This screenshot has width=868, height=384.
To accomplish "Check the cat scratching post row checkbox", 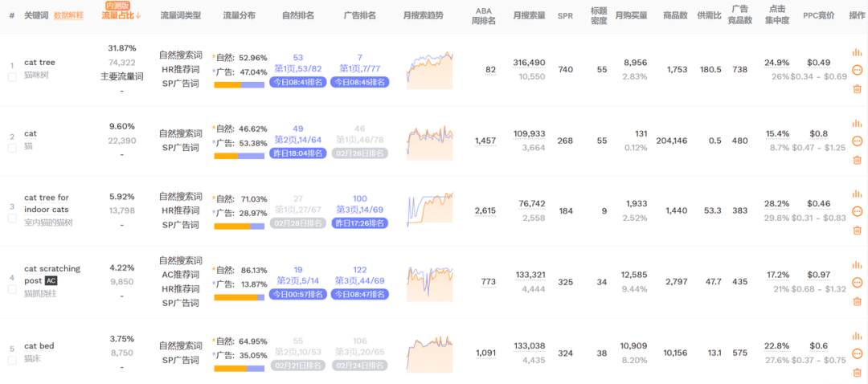I will tap(12, 289).
